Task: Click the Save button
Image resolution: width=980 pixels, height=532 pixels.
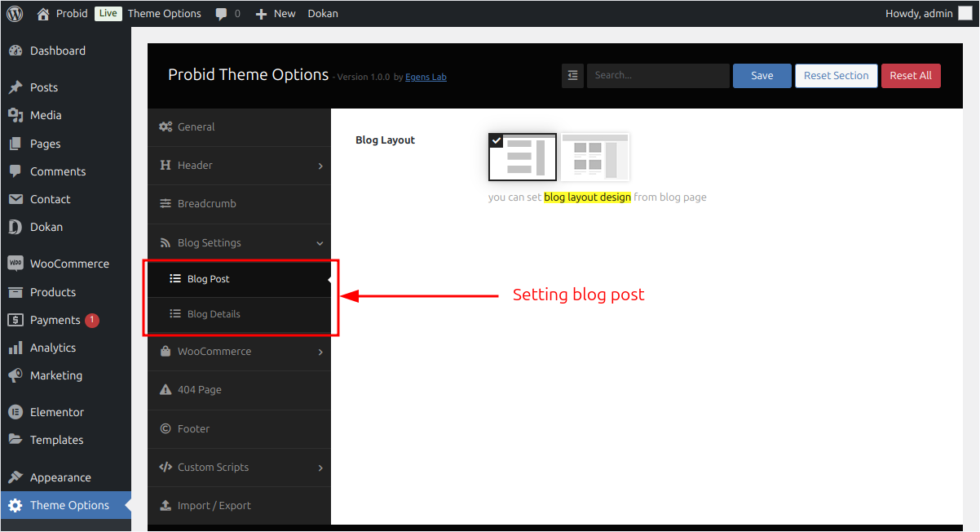Action: tap(762, 75)
